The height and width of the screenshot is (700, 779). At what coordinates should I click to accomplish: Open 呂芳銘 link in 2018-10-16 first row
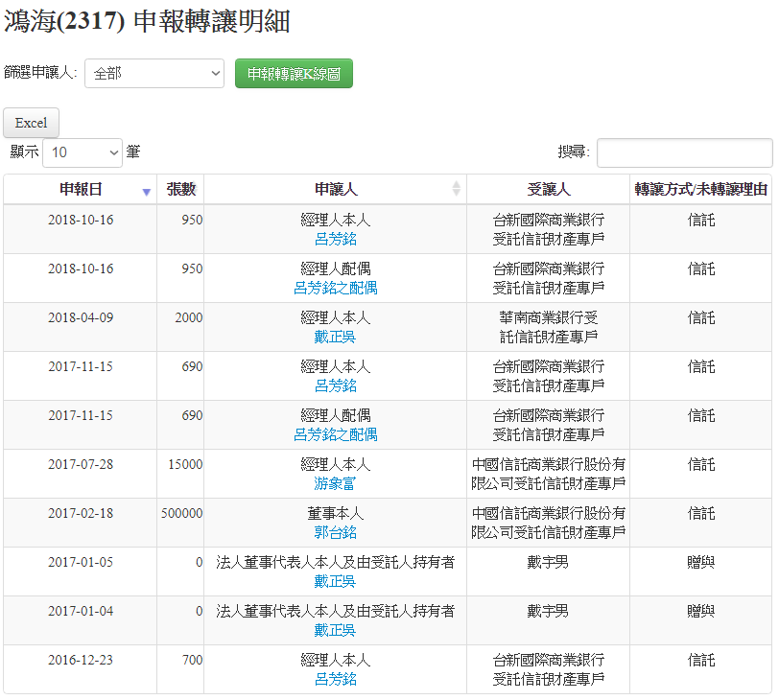335,240
